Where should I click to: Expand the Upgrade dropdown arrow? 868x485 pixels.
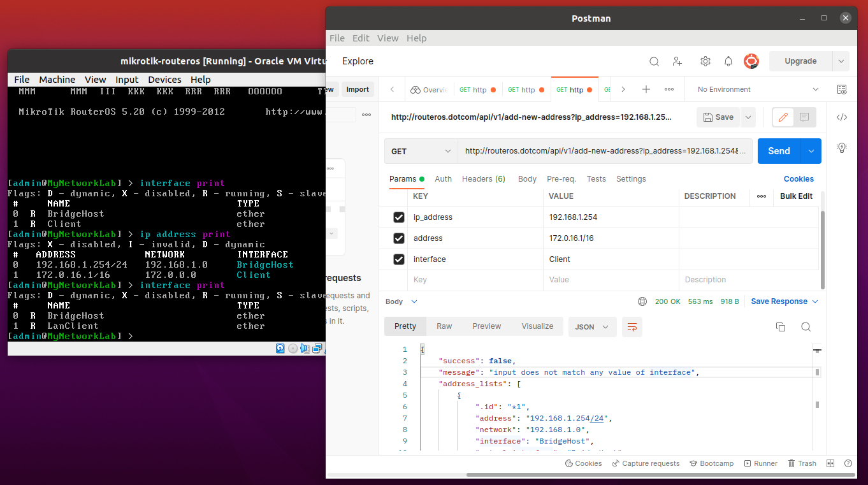841,61
